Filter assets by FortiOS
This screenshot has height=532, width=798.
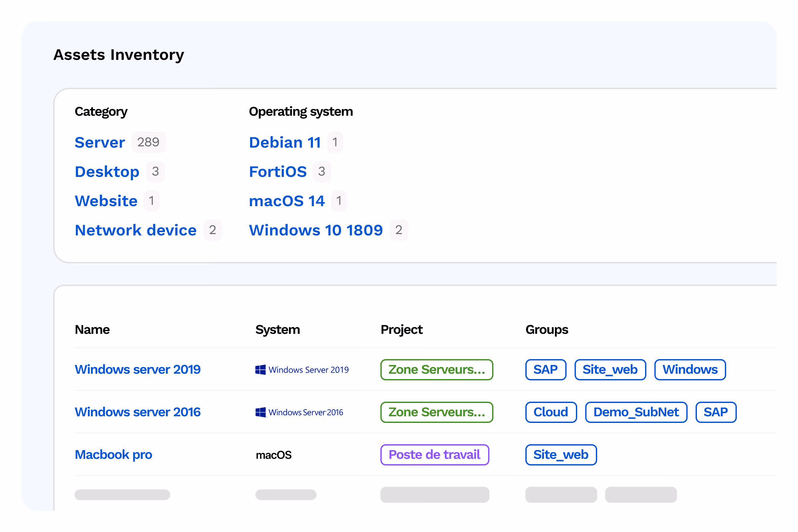point(278,172)
